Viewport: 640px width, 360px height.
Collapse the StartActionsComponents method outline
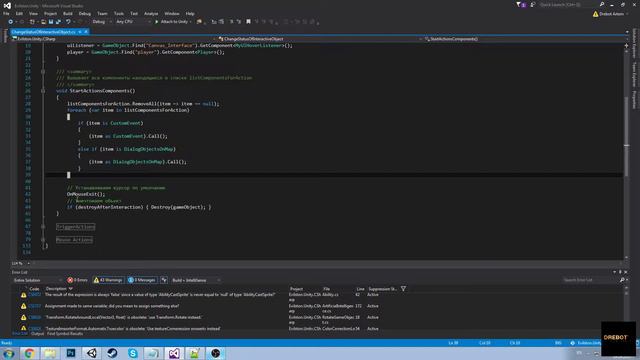pyautogui.click(x=43, y=91)
